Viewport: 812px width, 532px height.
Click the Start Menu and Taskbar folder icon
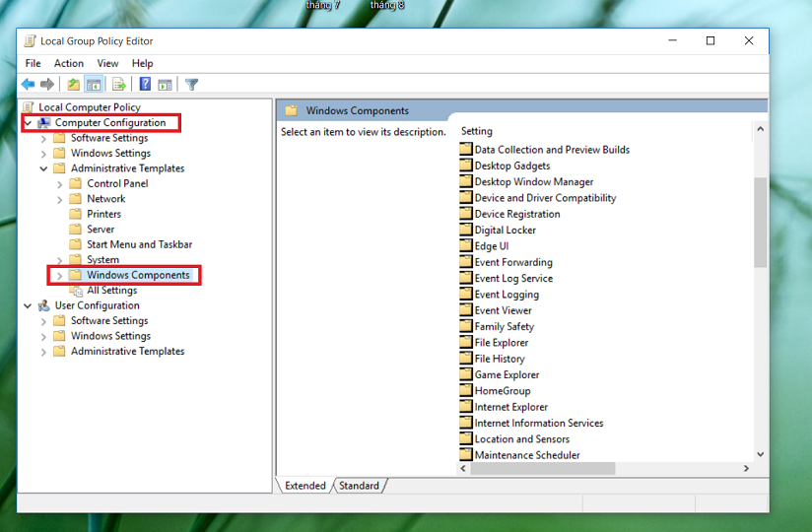(76, 243)
